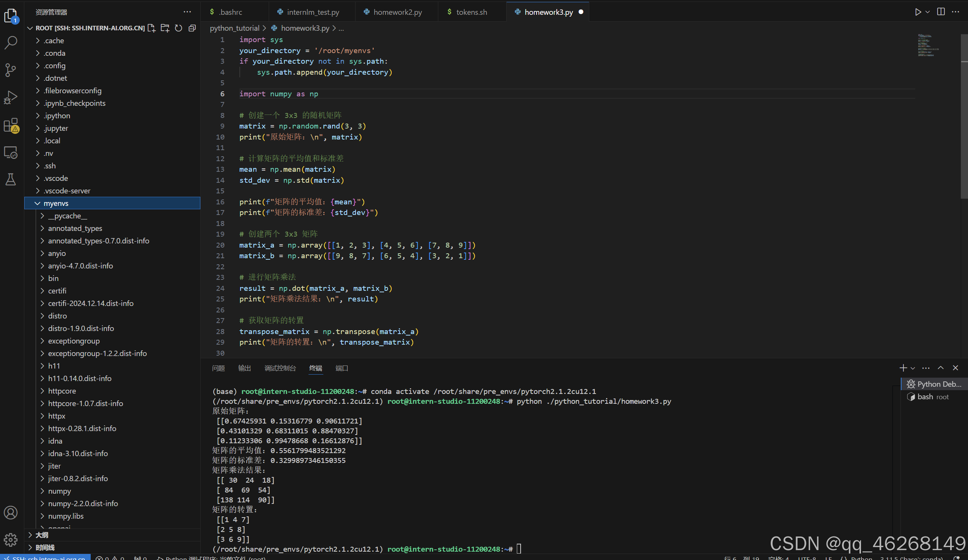Toggle maximized terminal panel size
Image resolution: width=968 pixels, height=560 pixels.
(x=941, y=368)
